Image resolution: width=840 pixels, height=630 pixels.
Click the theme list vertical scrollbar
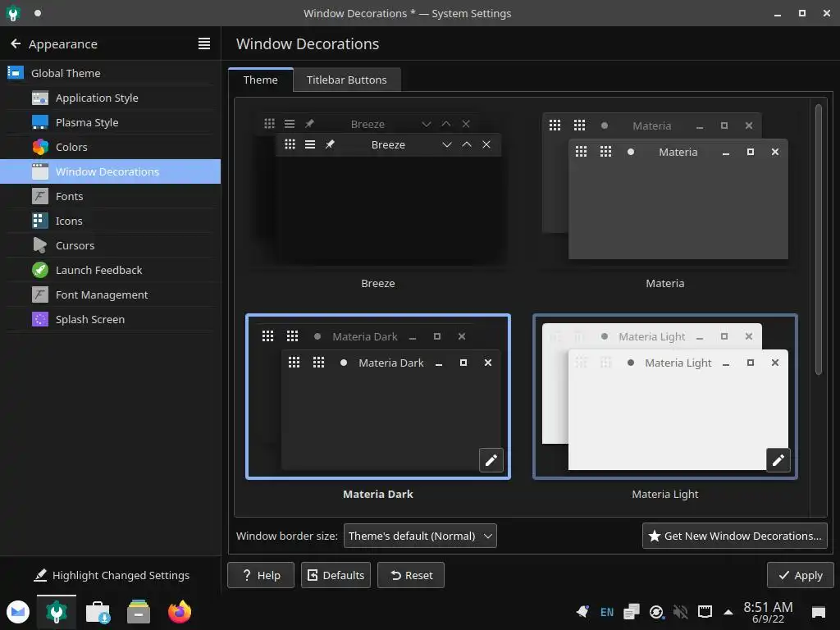click(819, 240)
